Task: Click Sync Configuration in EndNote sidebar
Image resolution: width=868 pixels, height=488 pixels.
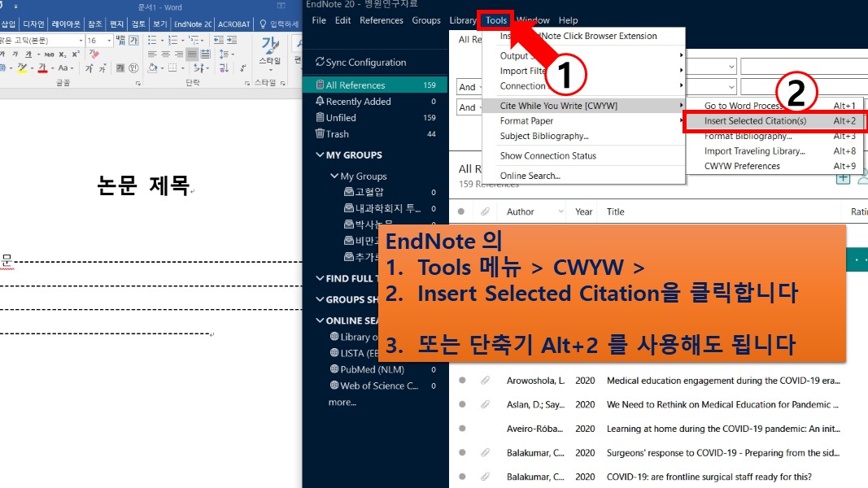Action: pos(361,62)
